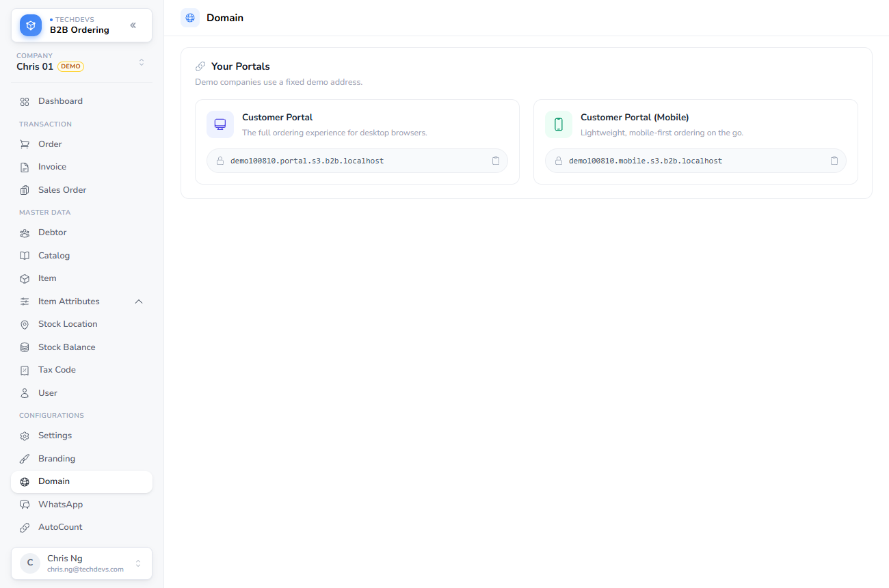889x588 pixels.
Task: Click the demo100810.portal.s3.b2b.localhost address field
Action: click(357, 161)
